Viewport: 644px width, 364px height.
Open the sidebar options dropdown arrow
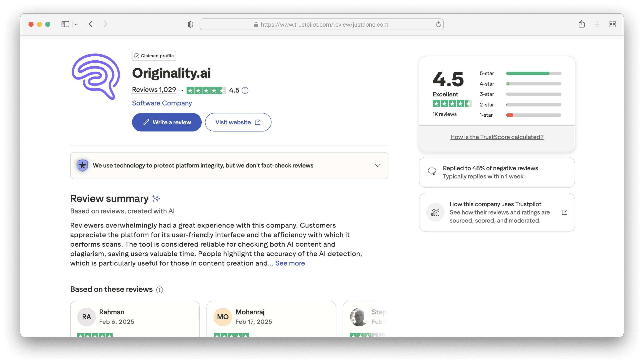[76, 25]
